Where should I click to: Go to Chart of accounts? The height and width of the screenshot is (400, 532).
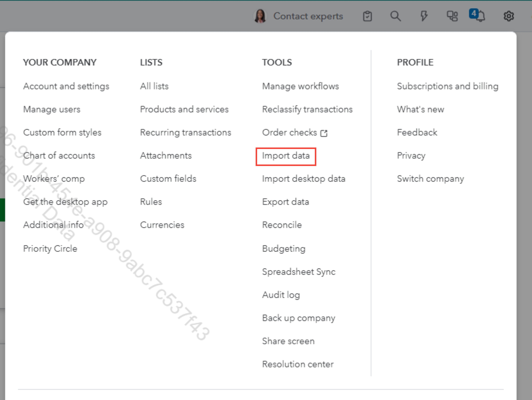click(59, 156)
